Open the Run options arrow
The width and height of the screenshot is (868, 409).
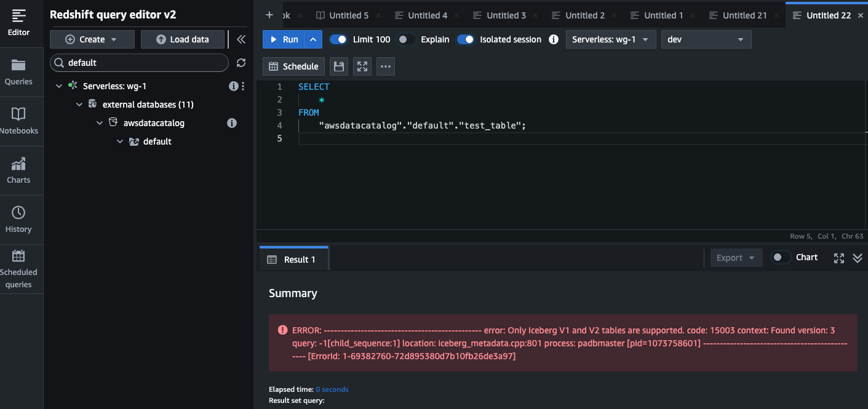(x=313, y=39)
